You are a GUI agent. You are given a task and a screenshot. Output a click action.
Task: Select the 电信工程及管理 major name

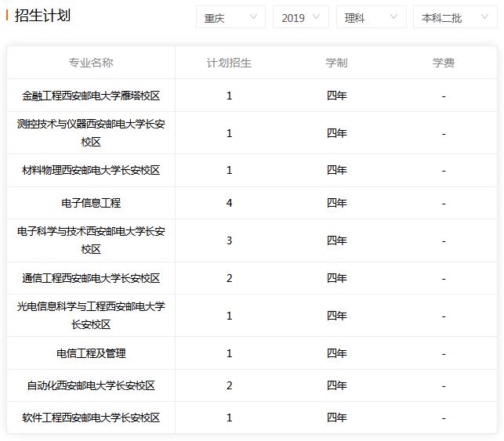pyautogui.click(x=91, y=353)
